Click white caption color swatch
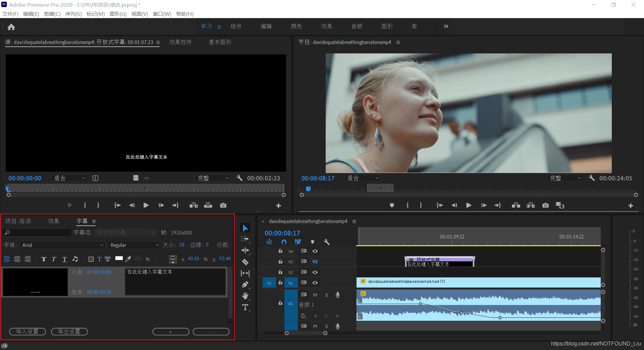 pos(119,258)
